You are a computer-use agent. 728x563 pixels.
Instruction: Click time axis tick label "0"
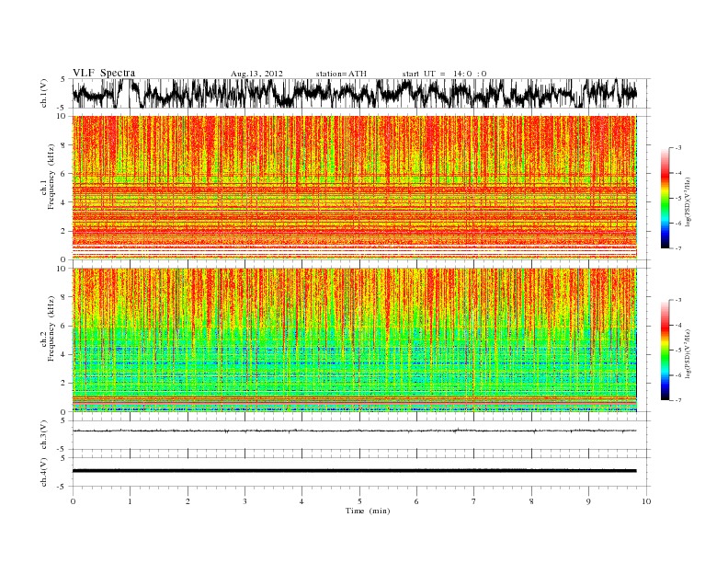click(73, 501)
